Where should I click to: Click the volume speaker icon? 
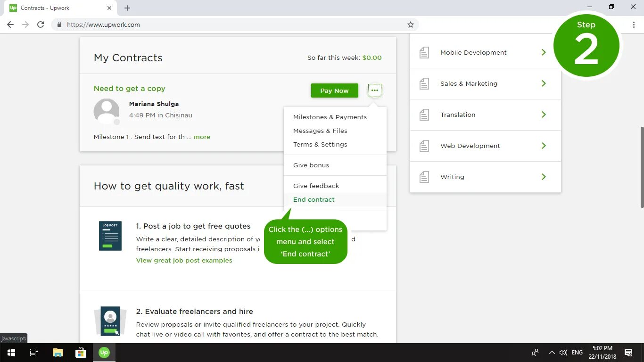coord(563,353)
